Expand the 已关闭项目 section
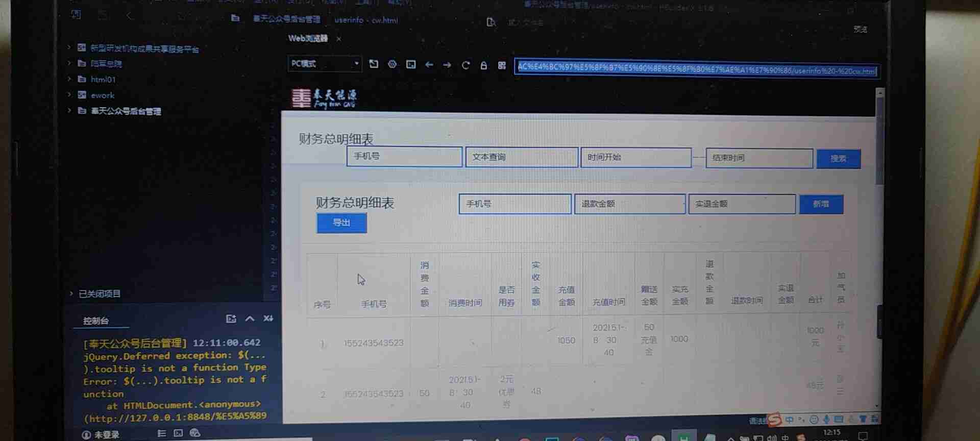The width and height of the screenshot is (980, 441). coord(71,293)
